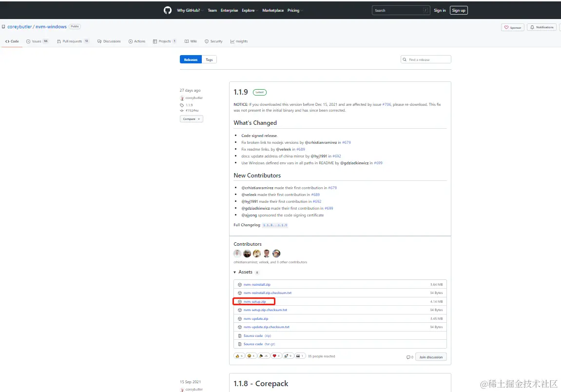This screenshot has height=392, width=561.
Task: Focus the GitHub Search field
Action: click(401, 10)
